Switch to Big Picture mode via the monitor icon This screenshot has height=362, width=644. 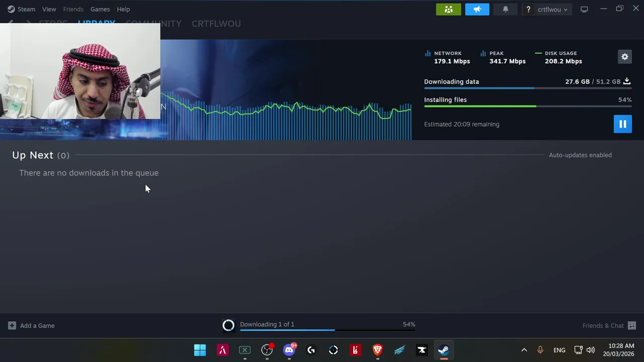[x=584, y=9]
